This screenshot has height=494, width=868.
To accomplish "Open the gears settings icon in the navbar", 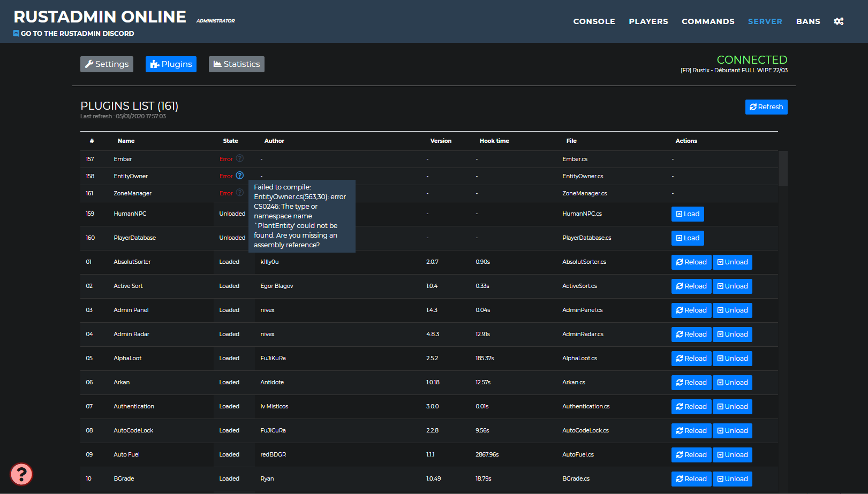I will [x=839, y=21].
